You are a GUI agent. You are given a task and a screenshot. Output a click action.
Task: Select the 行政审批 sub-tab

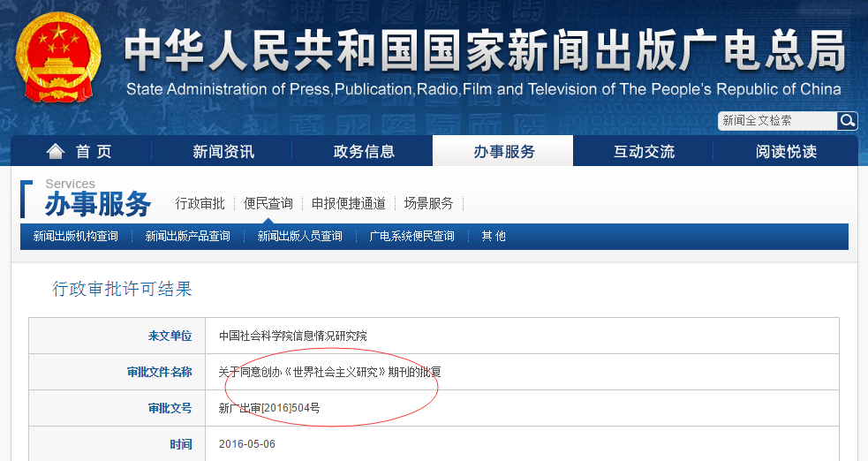200,204
